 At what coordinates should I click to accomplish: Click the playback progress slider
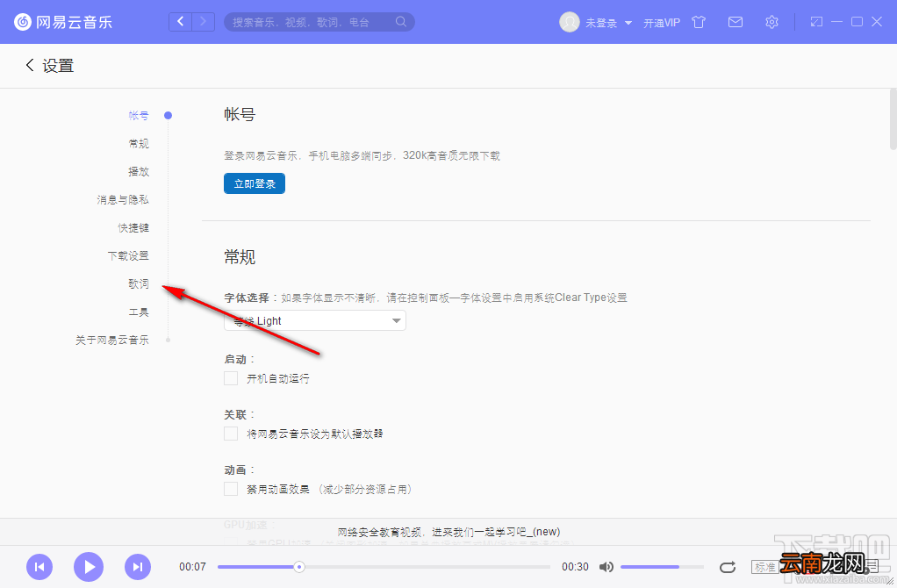[384, 567]
